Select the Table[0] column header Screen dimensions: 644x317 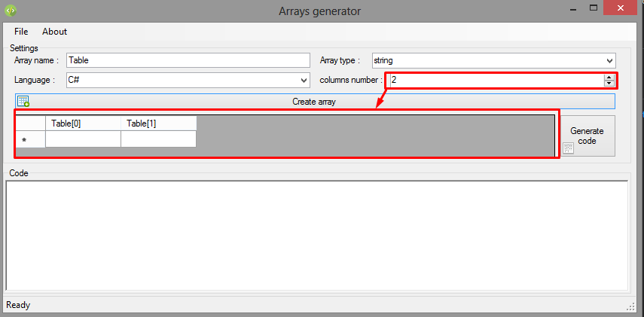[83, 123]
